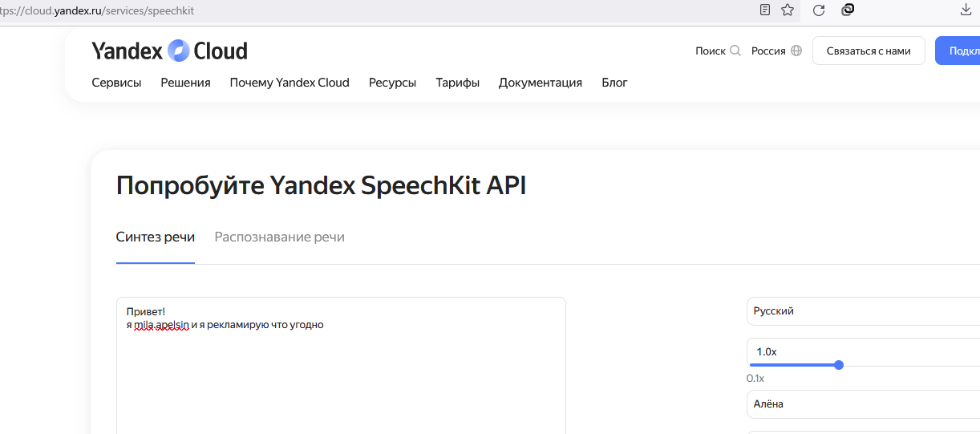Open reader view icon in address bar

coord(765,10)
